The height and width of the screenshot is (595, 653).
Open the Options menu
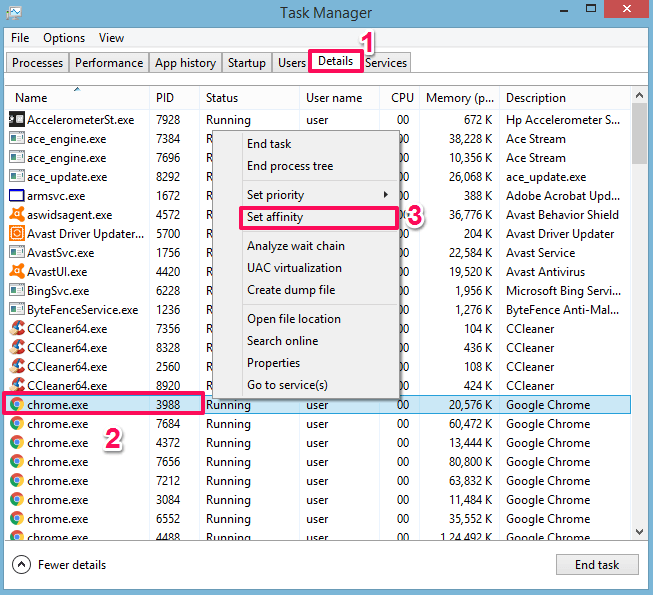[x=64, y=38]
